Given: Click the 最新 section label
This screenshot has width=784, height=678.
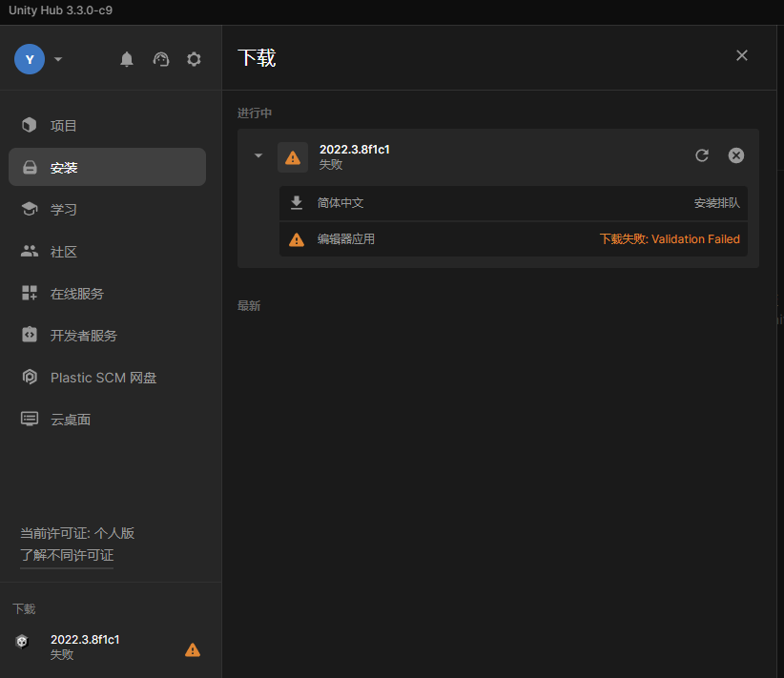Looking at the screenshot, I should click(x=249, y=305).
